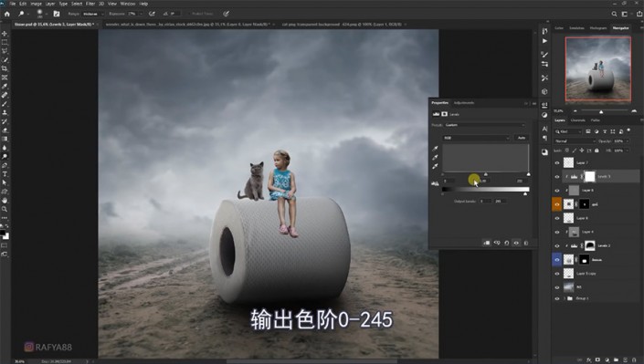The image size is (644, 364).
Task: Switch to the Channels tab
Action: tap(578, 120)
